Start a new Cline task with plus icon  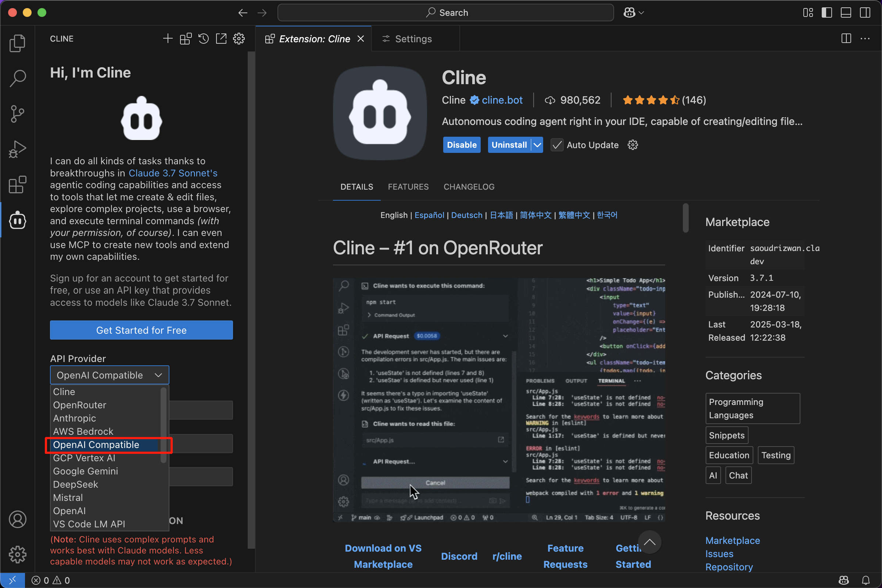tap(168, 39)
